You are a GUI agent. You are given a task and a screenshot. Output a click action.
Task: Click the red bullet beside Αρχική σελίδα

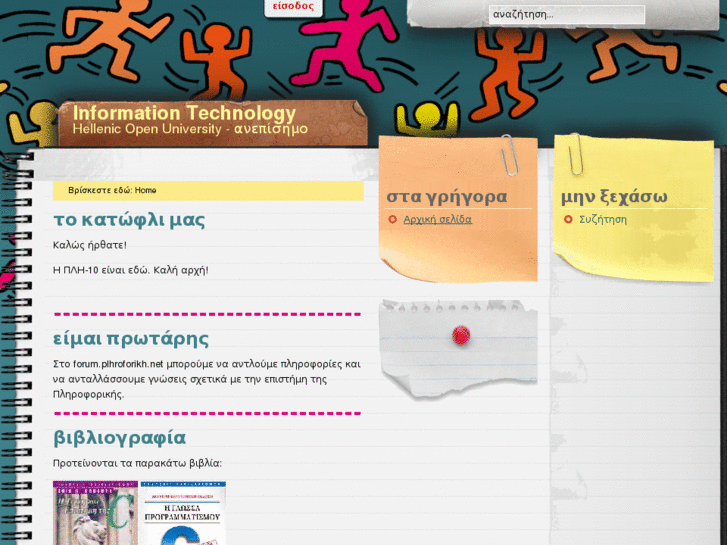(x=393, y=219)
